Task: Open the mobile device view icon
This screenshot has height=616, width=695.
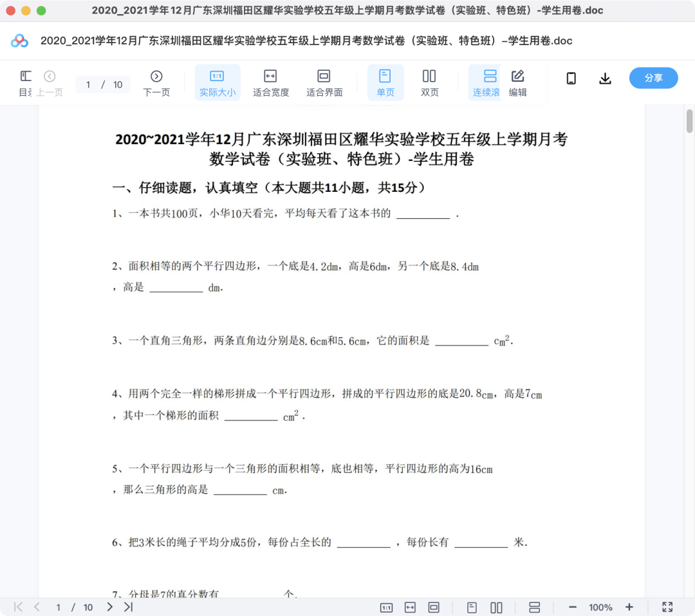Action: point(571,79)
